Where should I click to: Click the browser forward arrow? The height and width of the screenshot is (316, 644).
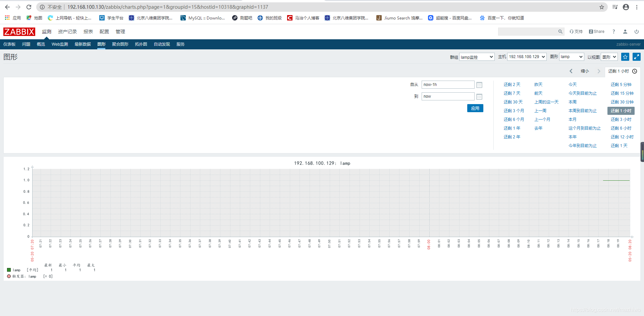pyautogui.click(x=18, y=7)
